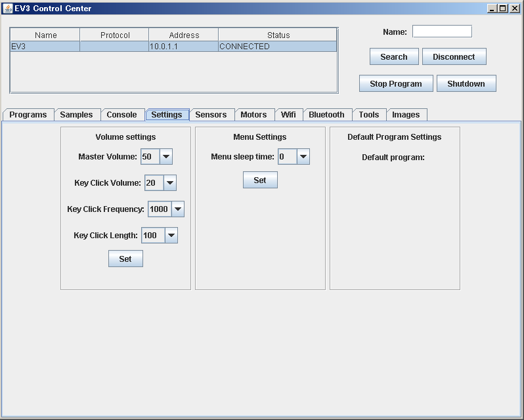Go to the Motors tab

click(x=253, y=114)
